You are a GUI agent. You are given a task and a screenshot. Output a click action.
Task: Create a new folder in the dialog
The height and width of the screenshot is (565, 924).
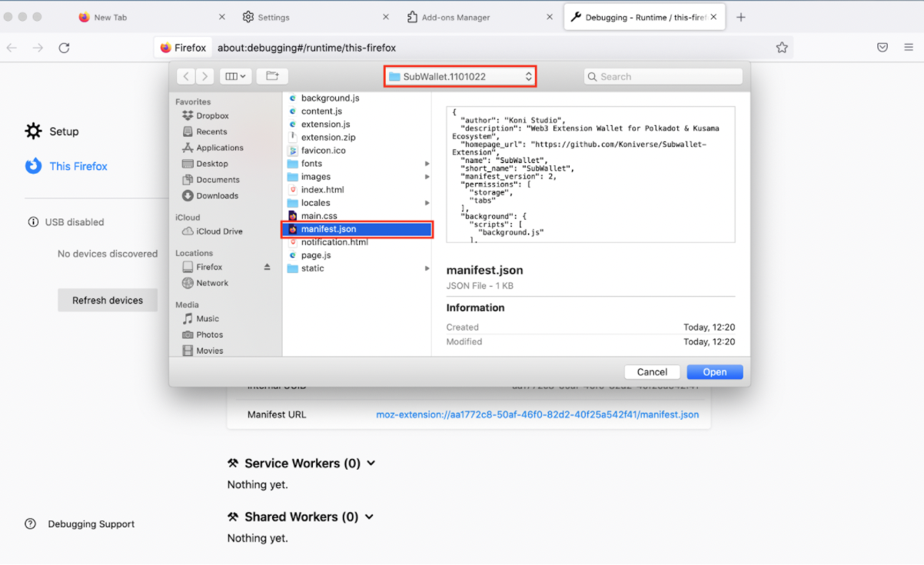[x=272, y=76]
